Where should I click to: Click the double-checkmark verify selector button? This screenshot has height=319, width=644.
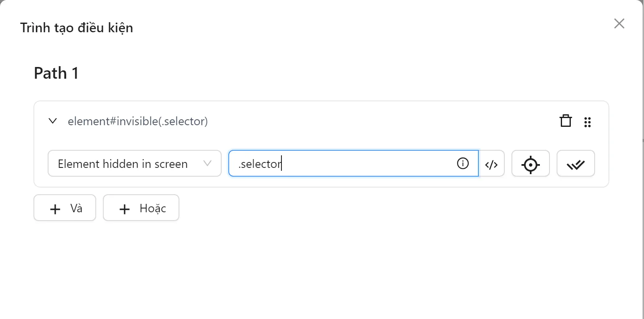point(575,164)
